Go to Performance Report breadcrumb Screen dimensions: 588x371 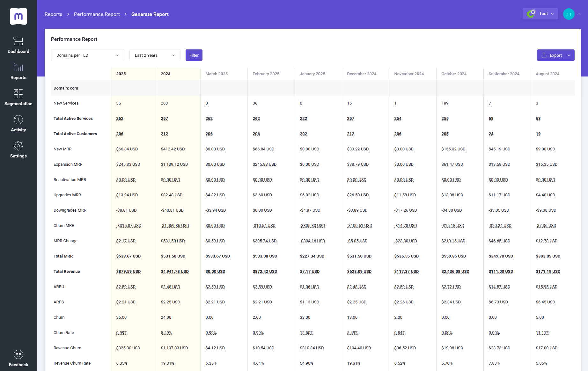(97, 14)
